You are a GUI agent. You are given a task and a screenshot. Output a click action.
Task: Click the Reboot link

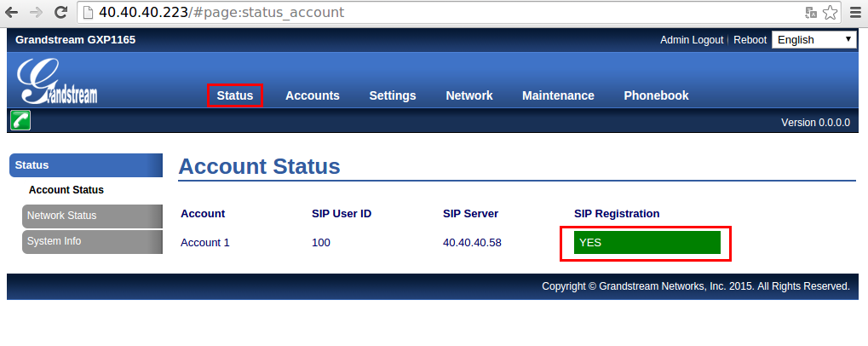750,40
